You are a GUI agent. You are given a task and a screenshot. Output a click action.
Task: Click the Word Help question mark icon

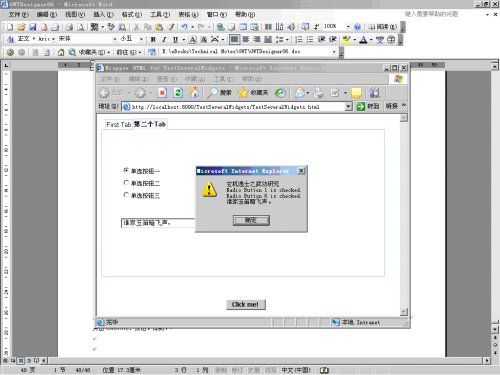[x=357, y=27]
